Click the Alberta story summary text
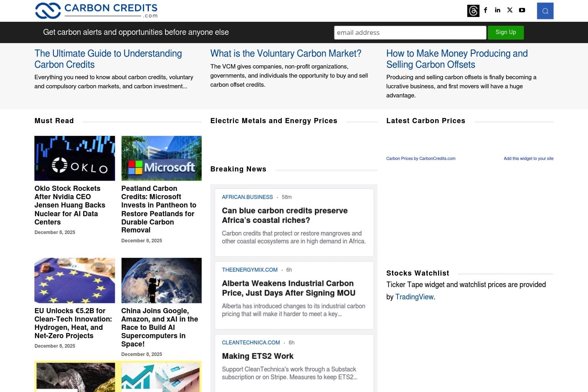Screen dimensions: 588x392 coord(293,310)
